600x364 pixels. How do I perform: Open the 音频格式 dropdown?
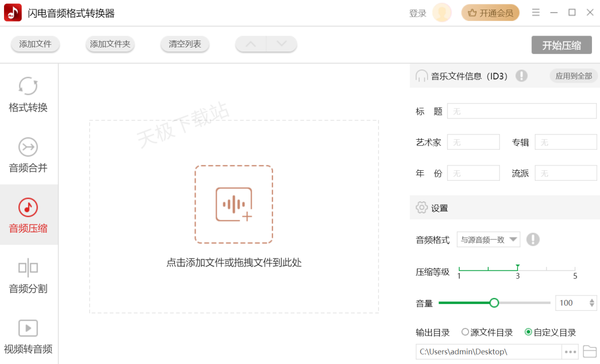pyautogui.click(x=488, y=240)
